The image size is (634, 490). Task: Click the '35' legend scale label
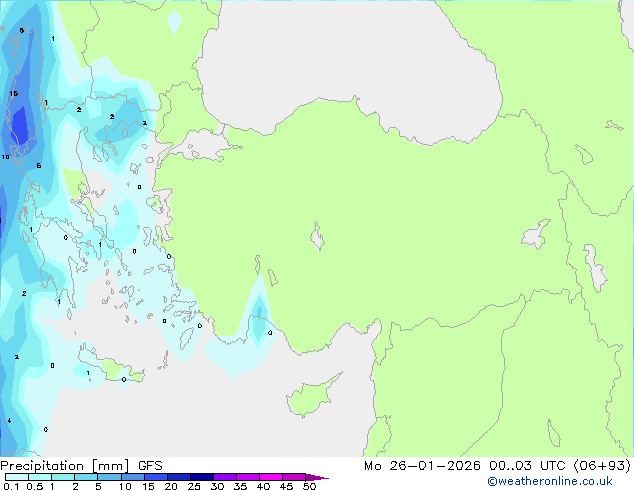(x=240, y=486)
